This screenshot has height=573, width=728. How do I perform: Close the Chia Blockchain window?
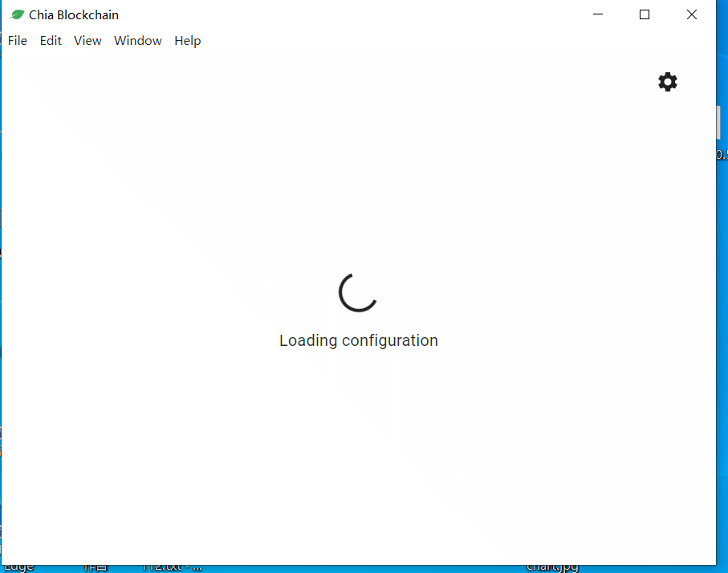(x=692, y=14)
